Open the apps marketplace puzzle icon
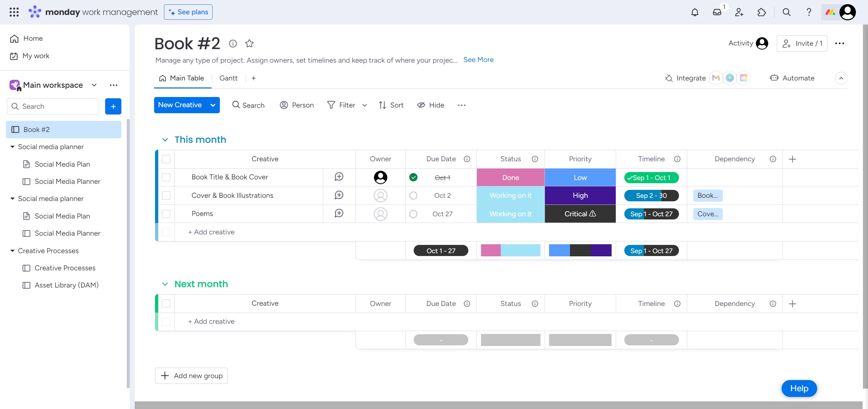The height and width of the screenshot is (409, 868). 761,12
